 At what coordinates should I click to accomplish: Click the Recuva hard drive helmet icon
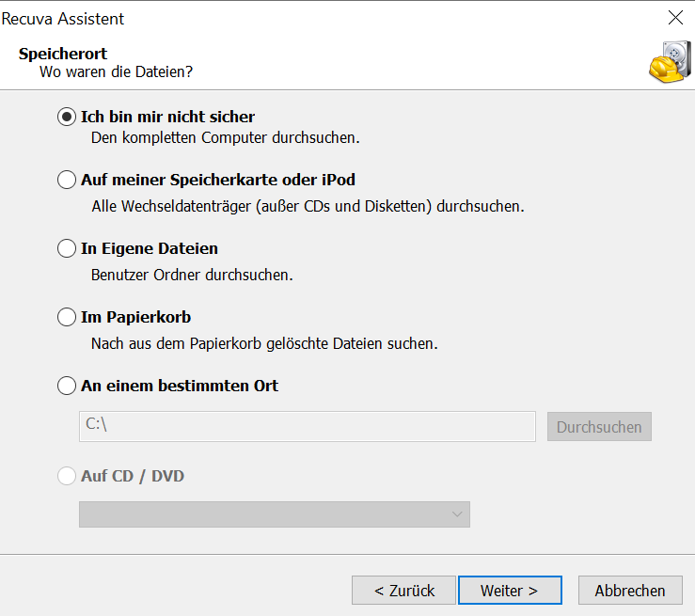click(x=667, y=62)
